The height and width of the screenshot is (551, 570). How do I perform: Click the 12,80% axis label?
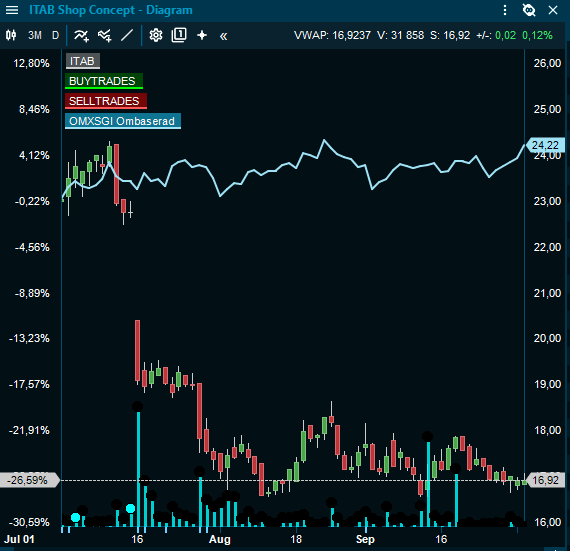click(x=31, y=63)
